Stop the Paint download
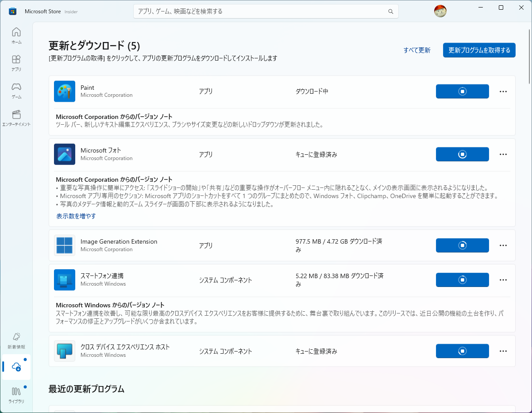This screenshot has height=413, width=532. point(462,91)
